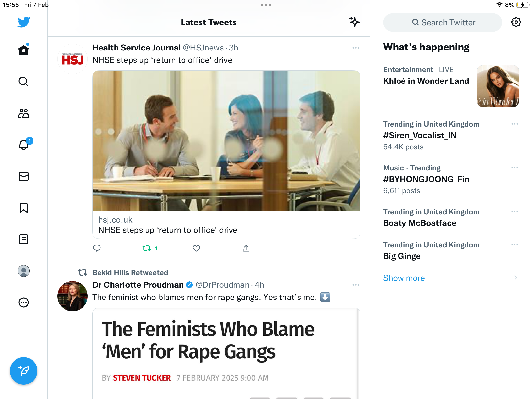Open more options for the HSJ tweet
This screenshot has width=532, height=399.
coord(356,48)
